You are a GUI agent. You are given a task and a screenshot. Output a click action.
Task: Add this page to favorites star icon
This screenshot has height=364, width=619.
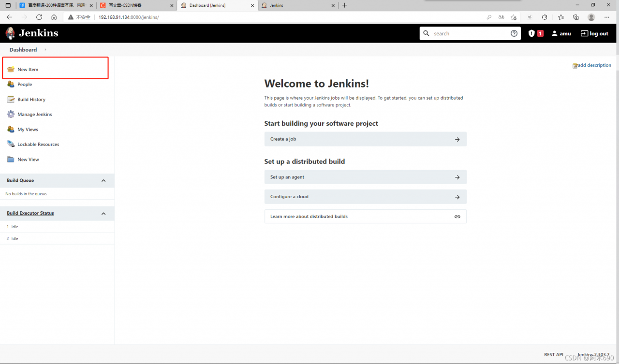[514, 17]
